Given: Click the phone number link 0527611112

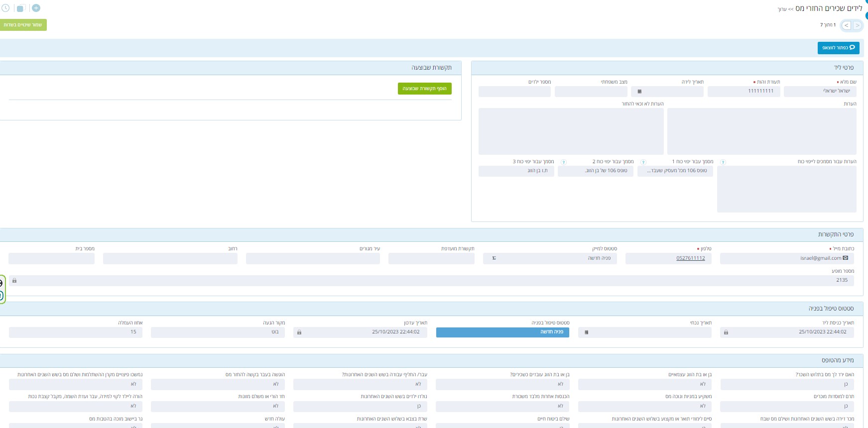Looking at the screenshot, I should click(x=691, y=258).
